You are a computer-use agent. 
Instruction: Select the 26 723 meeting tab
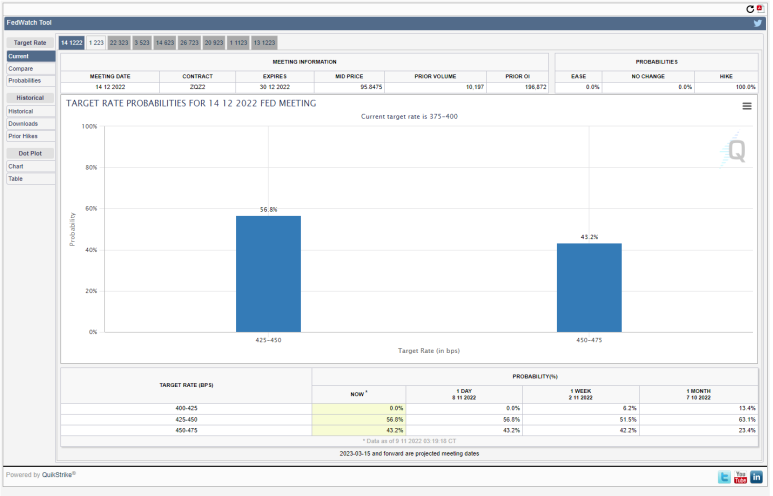coord(189,43)
